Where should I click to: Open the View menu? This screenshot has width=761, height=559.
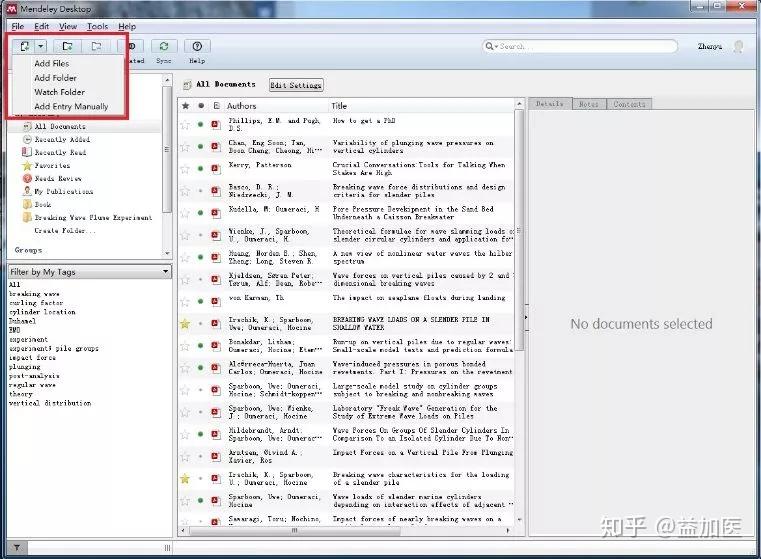pos(68,26)
